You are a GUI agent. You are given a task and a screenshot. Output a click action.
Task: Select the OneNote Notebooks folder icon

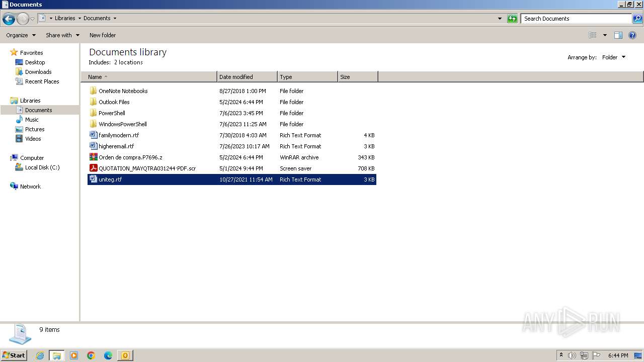point(93,91)
